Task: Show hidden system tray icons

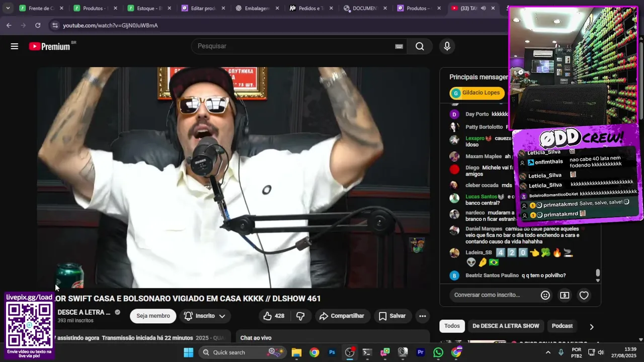Action: click(548, 352)
